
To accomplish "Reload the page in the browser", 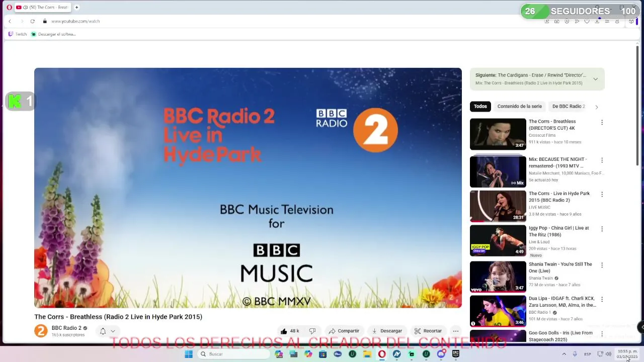I will 32,21.
